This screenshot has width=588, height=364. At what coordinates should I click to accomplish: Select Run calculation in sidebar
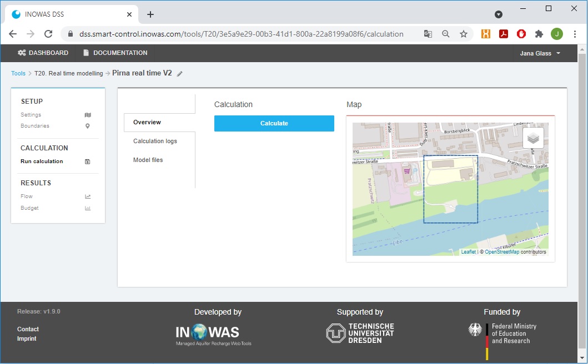tap(42, 161)
